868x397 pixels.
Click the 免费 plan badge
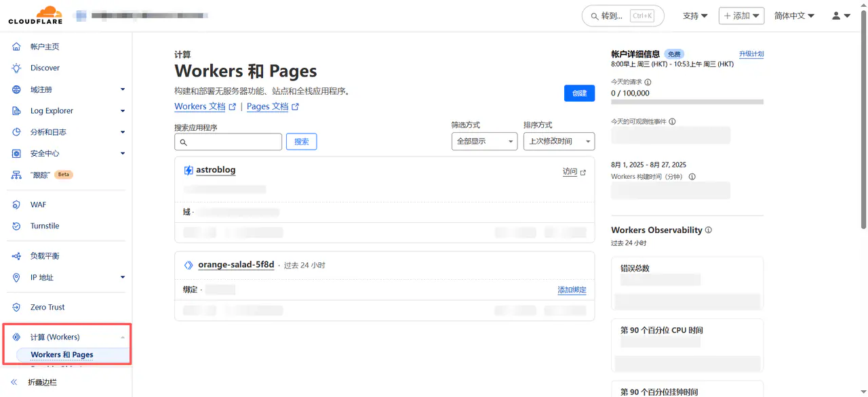pyautogui.click(x=673, y=54)
